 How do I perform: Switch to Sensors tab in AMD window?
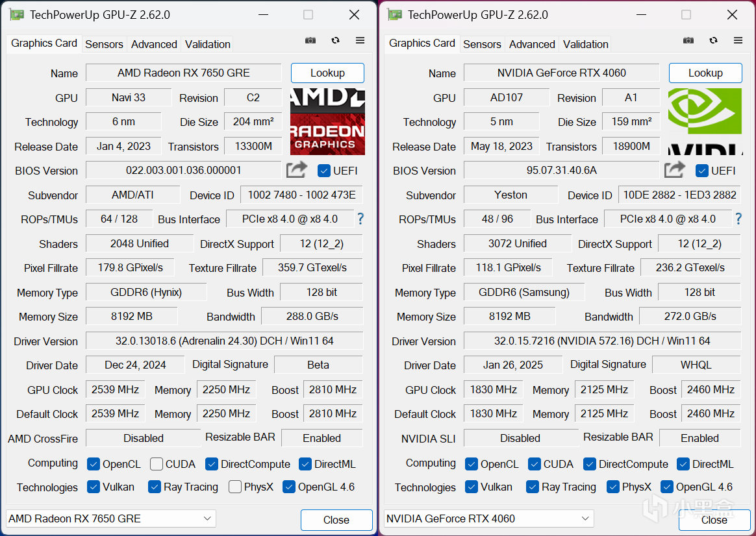104,44
